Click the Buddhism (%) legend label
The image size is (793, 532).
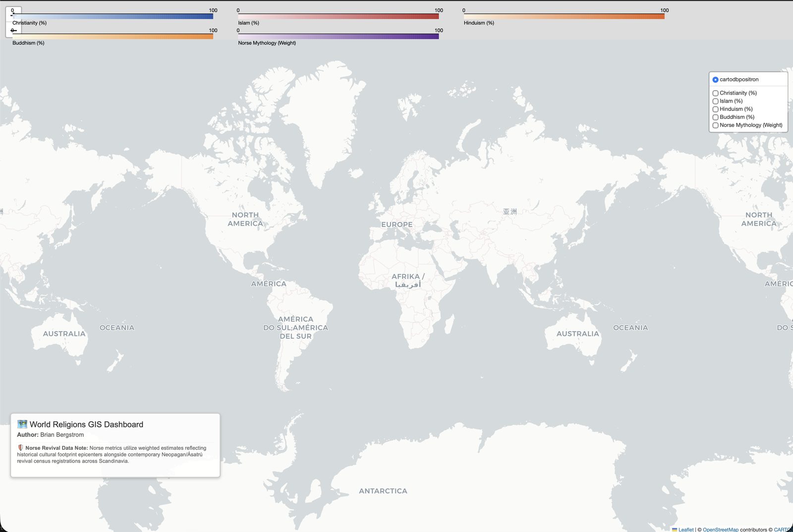coord(28,43)
